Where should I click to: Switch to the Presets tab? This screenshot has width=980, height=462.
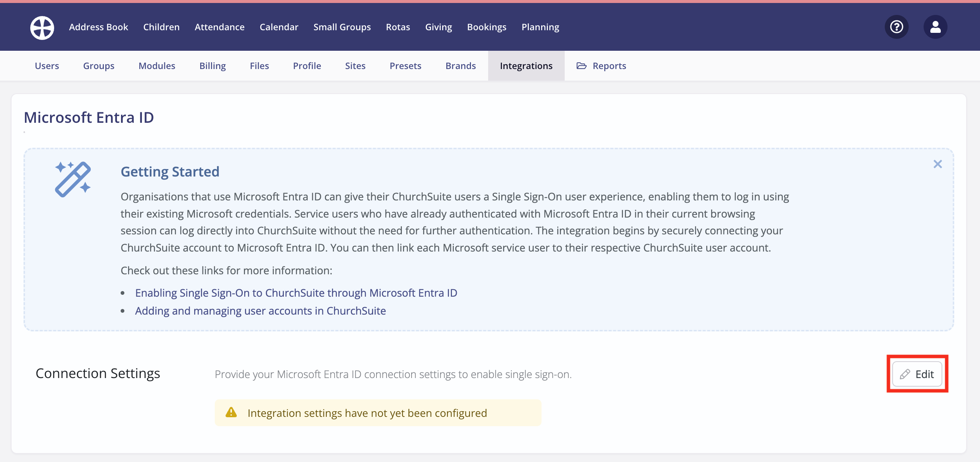click(405, 66)
